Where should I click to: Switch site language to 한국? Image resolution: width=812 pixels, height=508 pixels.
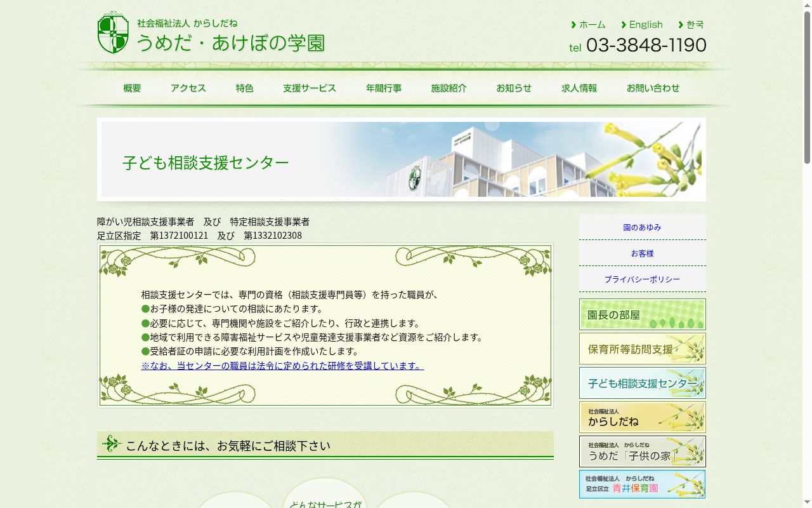pos(691,25)
